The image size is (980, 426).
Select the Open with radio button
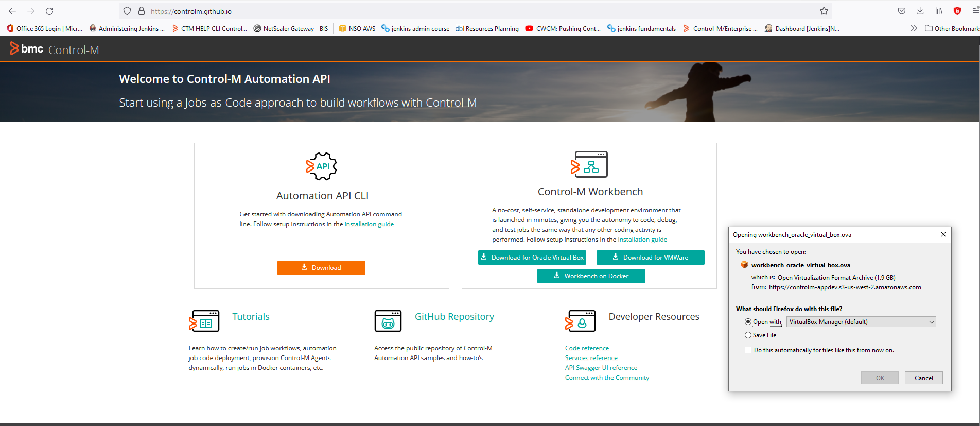point(748,322)
